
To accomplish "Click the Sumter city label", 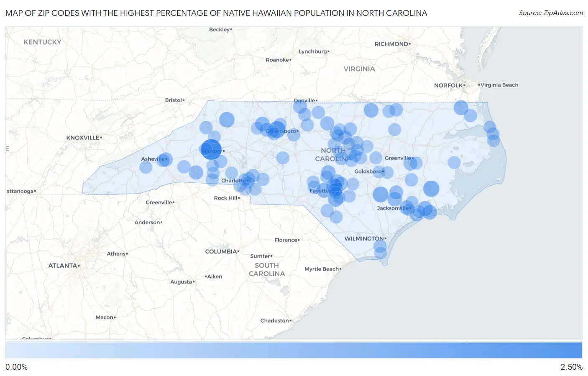I will 260,256.
